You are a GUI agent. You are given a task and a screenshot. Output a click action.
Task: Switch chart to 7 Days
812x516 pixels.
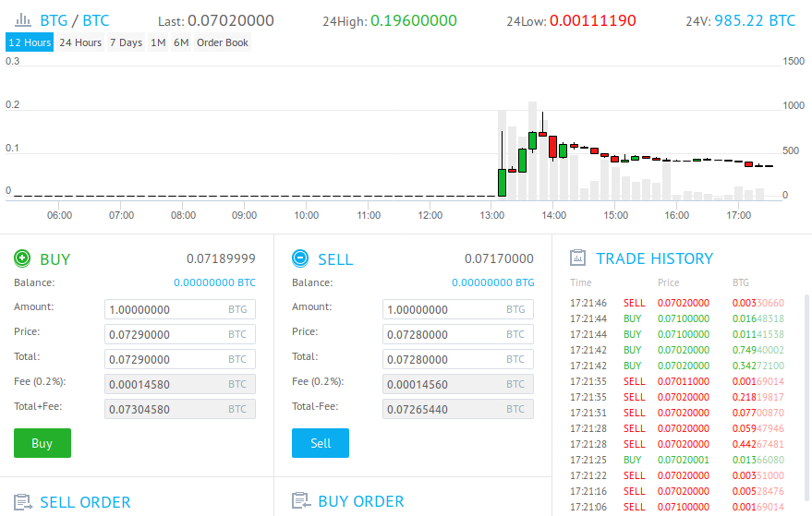pos(126,42)
